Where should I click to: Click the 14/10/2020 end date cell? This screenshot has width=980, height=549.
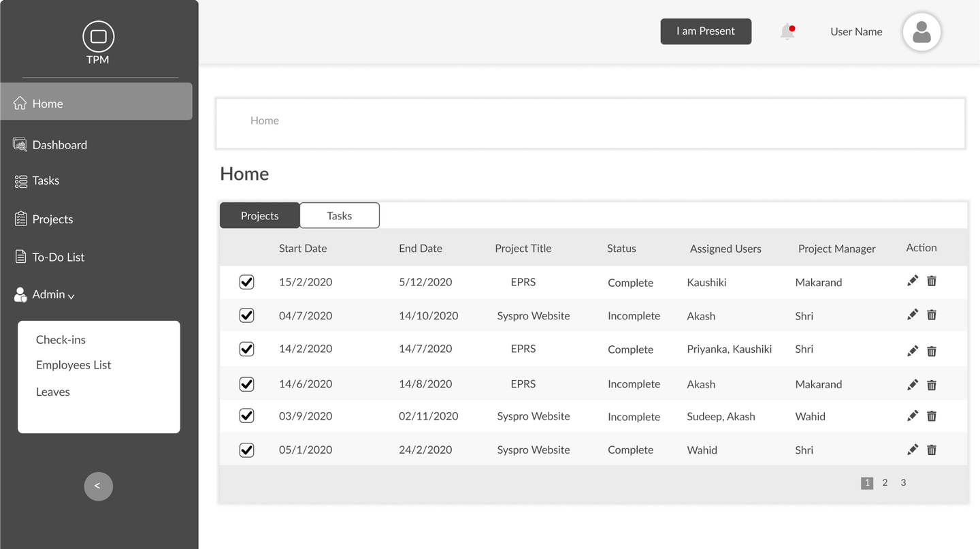point(429,315)
